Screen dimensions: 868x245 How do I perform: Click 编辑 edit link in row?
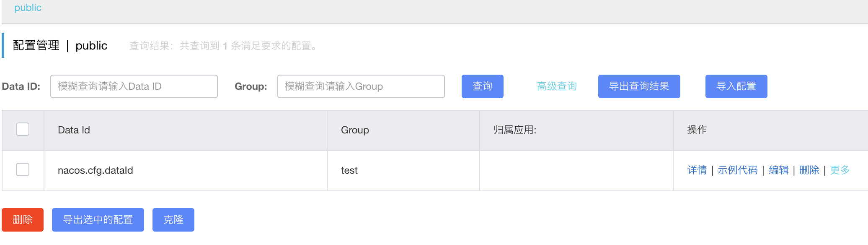(778, 170)
